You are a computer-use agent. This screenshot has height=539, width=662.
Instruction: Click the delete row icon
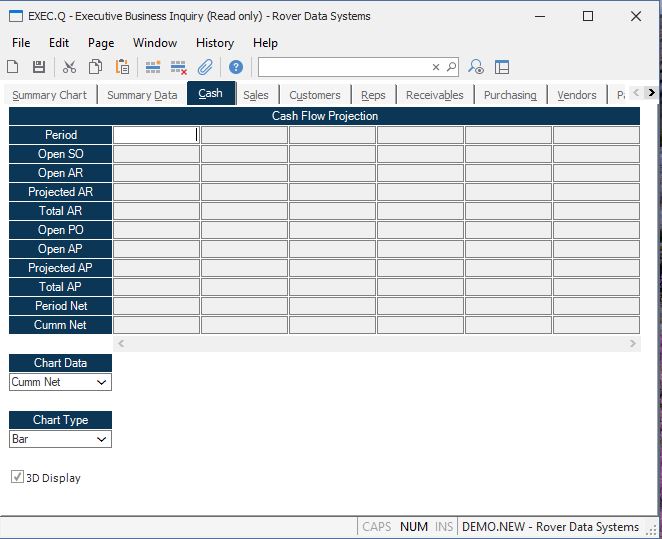pyautogui.click(x=179, y=67)
